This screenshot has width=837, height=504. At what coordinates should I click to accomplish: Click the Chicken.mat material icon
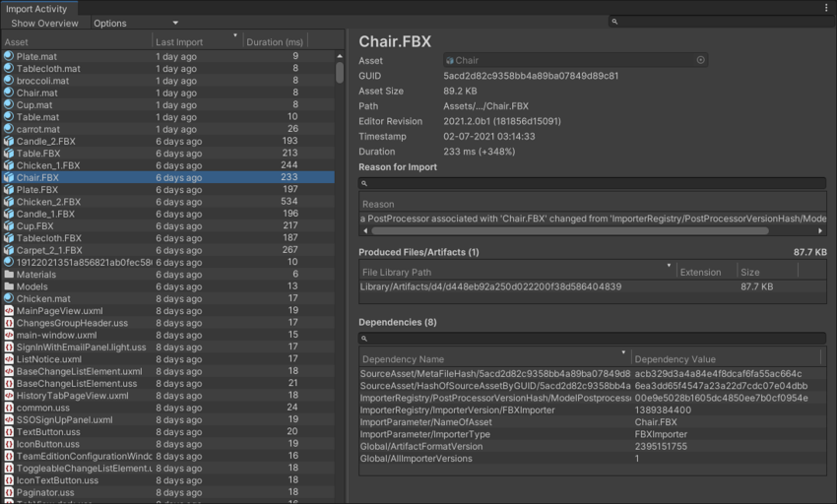tap(9, 299)
